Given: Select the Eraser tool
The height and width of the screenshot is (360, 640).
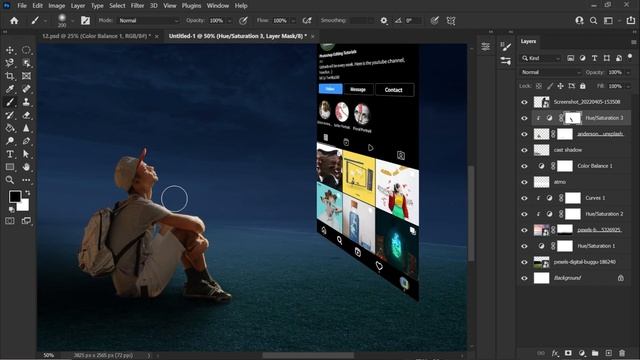Looking at the screenshot, I should pyautogui.click(x=26, y=115).
